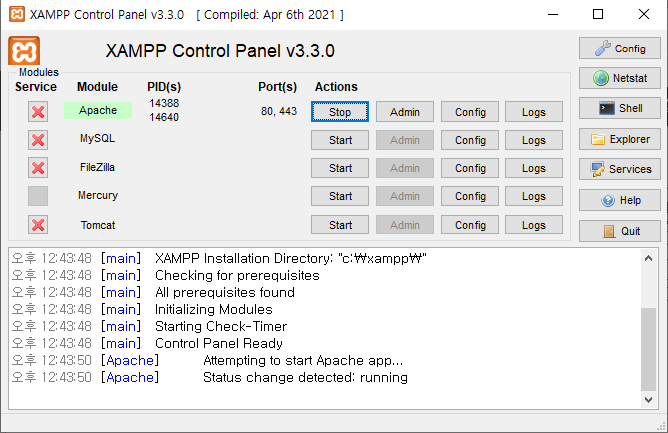Viewport: 668px width, 433px height.
Task: Toggle MySQL service install red X
Action: pyautogui.click(x=38, y=140)
